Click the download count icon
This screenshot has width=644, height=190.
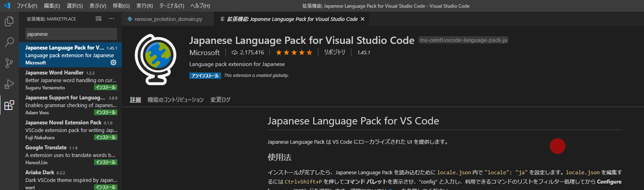point(235,52)
